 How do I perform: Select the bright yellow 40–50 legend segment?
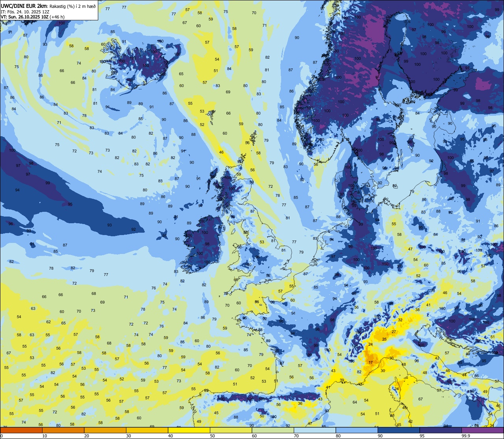tap(189, 430)
